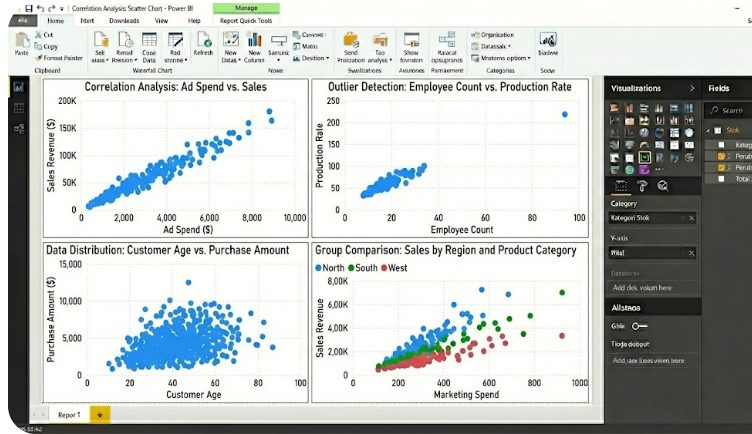Remove Kategori Stok from the Category field
Viewport: 752px width, 434px height.
(x=691, y=218)
